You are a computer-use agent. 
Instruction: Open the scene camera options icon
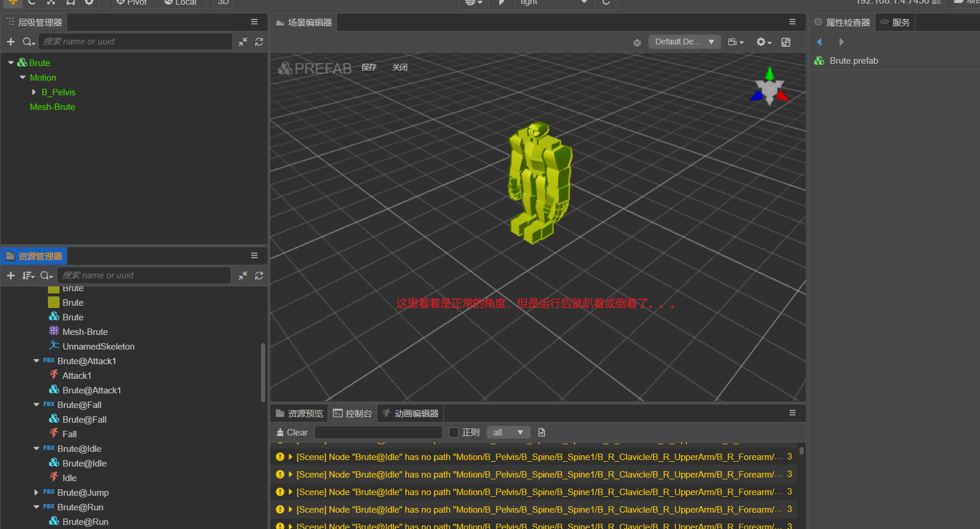coord(735,42)
